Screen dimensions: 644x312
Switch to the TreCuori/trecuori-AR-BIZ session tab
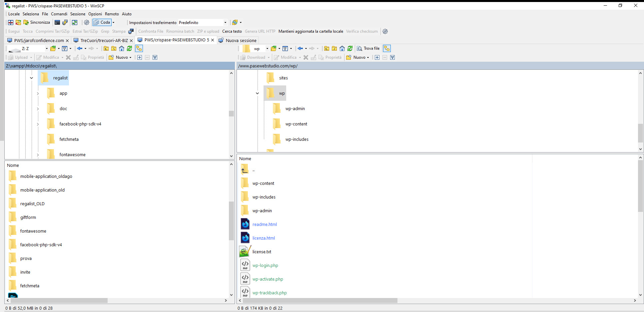[x=104, y=40]
